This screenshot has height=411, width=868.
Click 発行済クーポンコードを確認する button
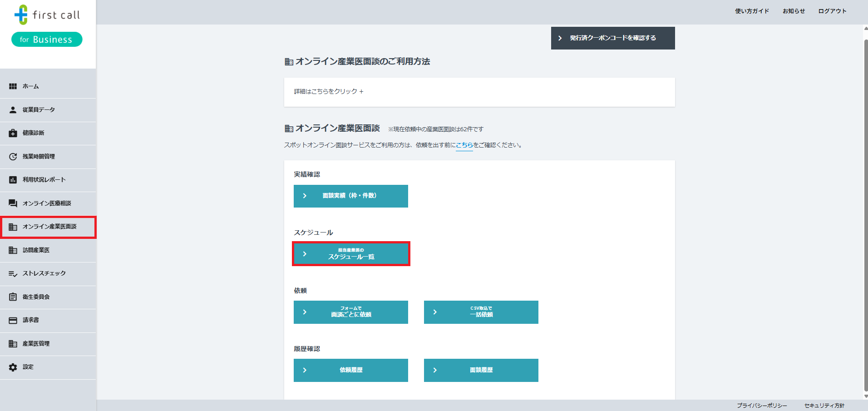[613, 38]
